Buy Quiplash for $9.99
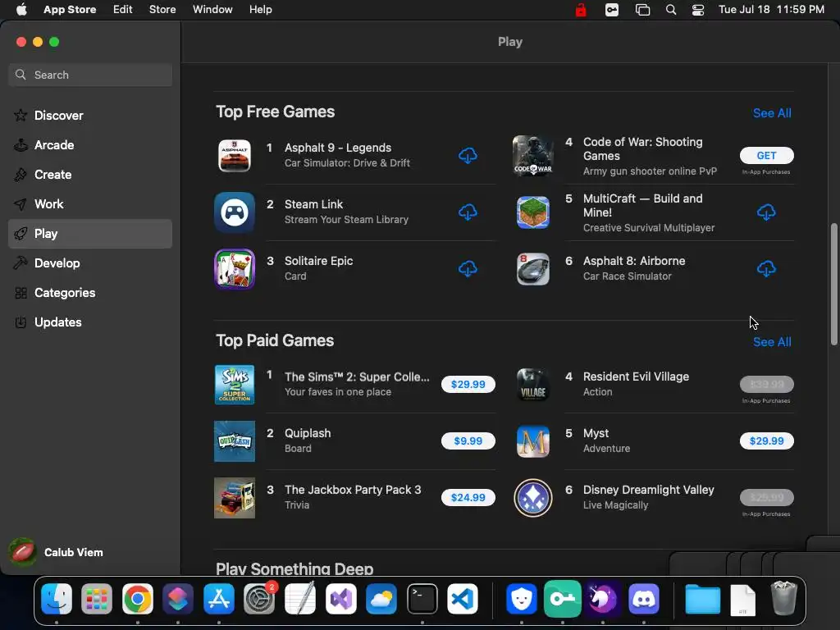Screen dimensions: 840x630 [x=468, y=441]
